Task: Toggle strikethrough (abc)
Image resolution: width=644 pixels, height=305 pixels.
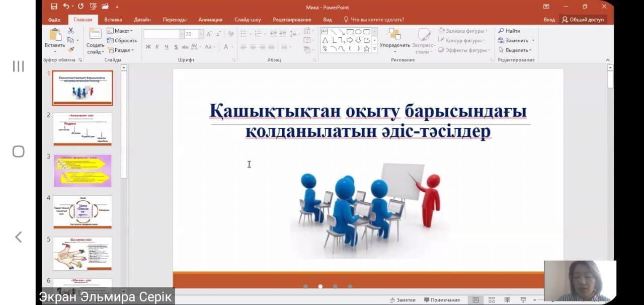Action: 185,47
